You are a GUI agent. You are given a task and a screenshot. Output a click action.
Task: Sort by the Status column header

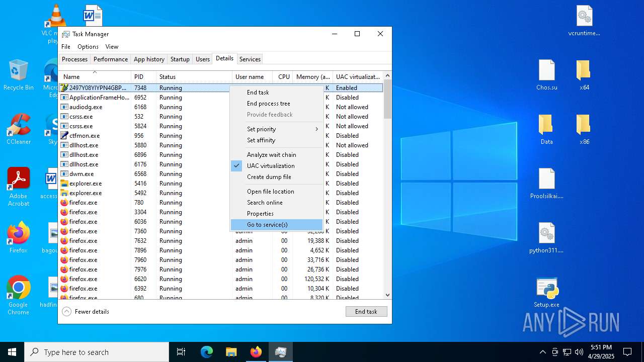click(x=194, y=76)
